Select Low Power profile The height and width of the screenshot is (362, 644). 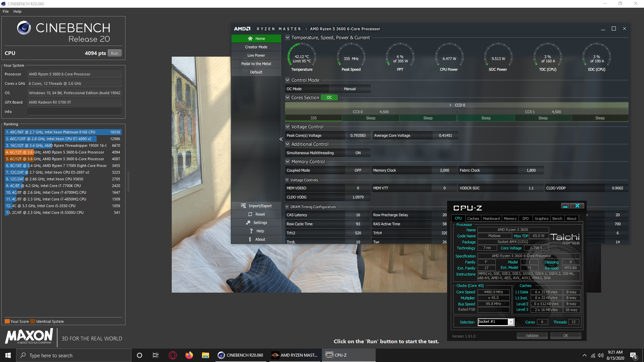[x=256, y=55]
